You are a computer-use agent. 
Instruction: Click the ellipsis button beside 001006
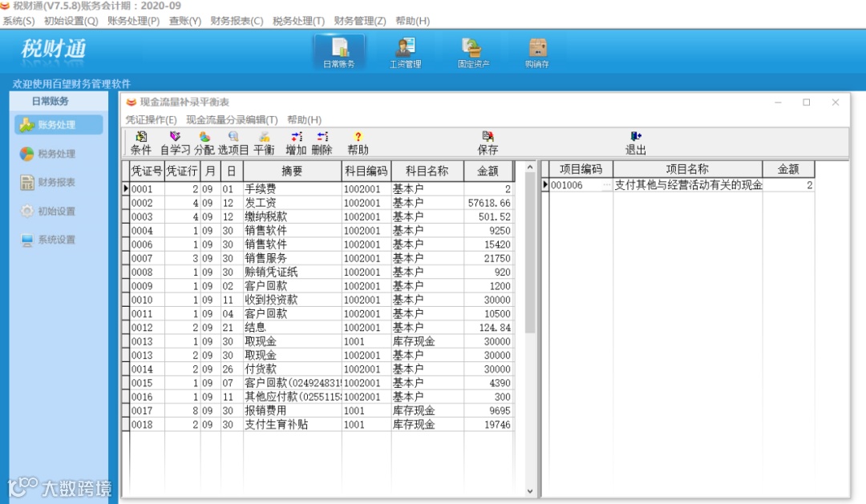tap(607, 185)
